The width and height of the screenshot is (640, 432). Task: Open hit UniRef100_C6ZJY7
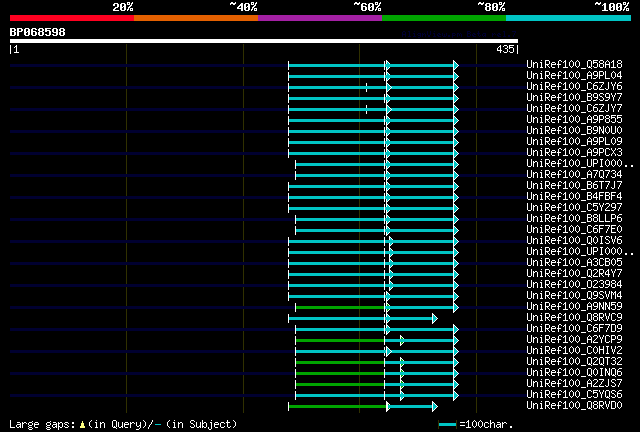[574, 109]
